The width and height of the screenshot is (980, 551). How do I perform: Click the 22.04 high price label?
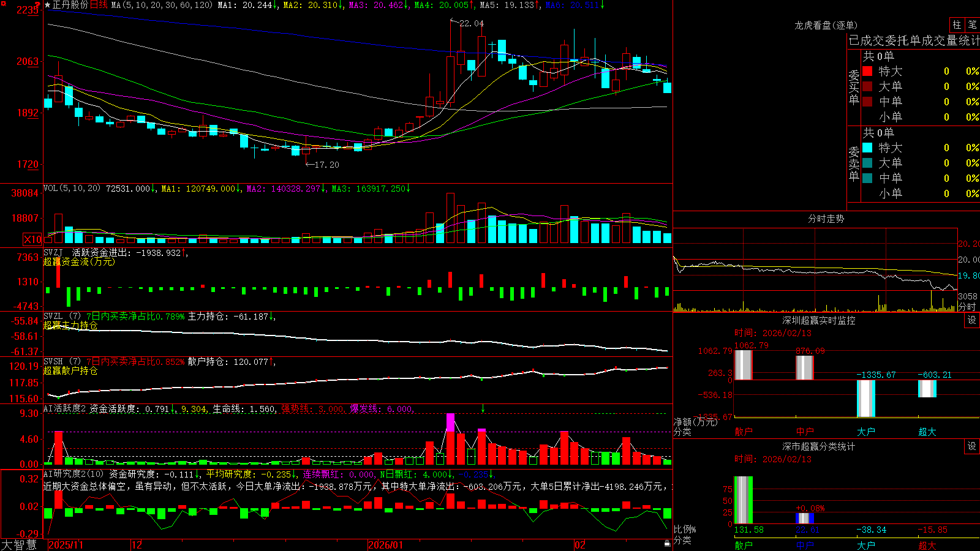click(472, 23)
